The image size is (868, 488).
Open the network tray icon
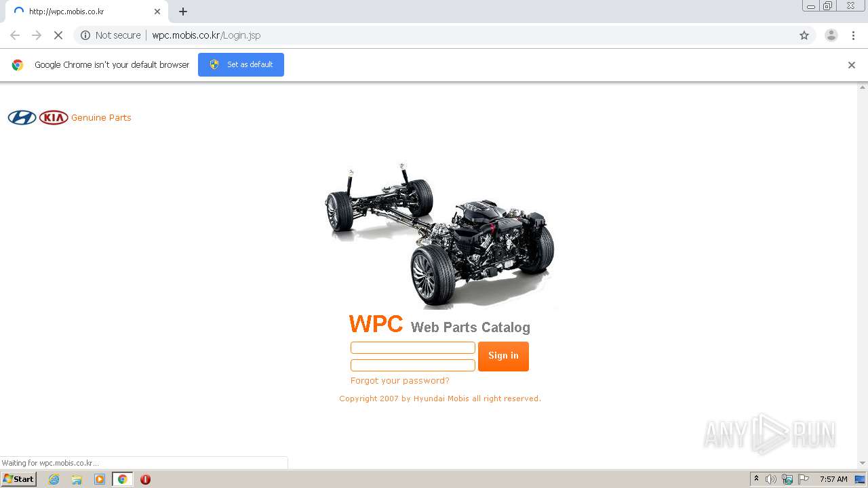(x=787, y=479)
